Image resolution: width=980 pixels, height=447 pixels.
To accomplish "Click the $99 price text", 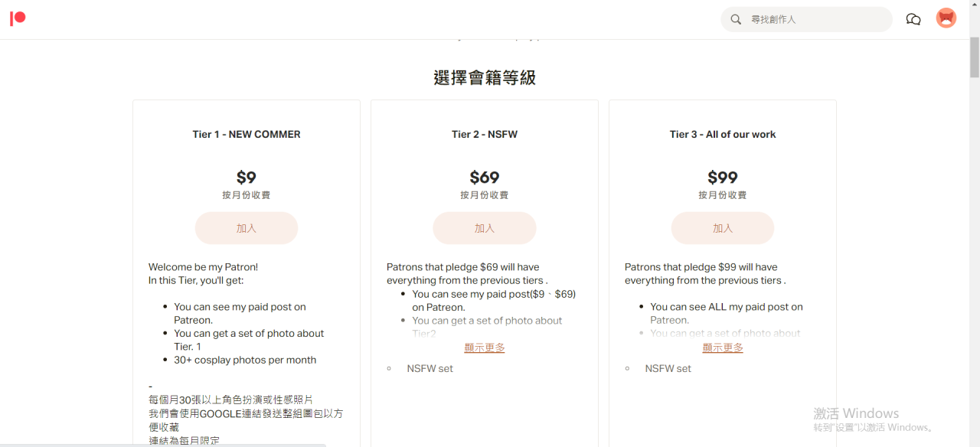I will click(x=722, y=178).
